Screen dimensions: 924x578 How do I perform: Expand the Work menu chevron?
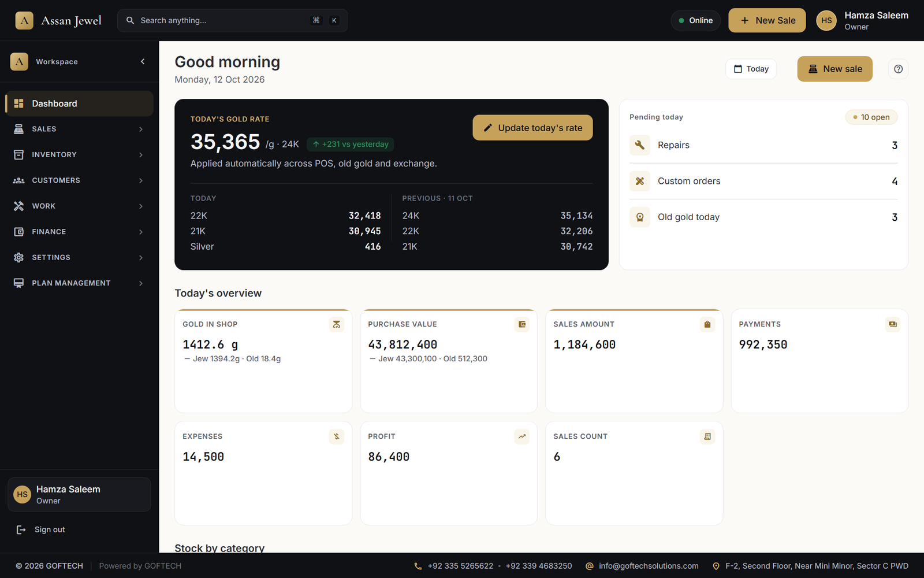(x=141, y=206)
